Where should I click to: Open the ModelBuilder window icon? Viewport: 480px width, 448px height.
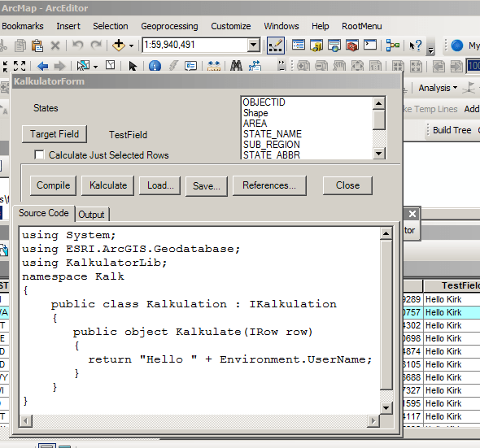tap(393, 46)
